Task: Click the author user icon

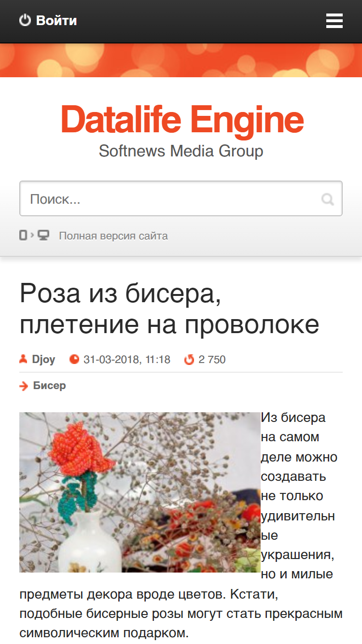Action: click(23, 359)
